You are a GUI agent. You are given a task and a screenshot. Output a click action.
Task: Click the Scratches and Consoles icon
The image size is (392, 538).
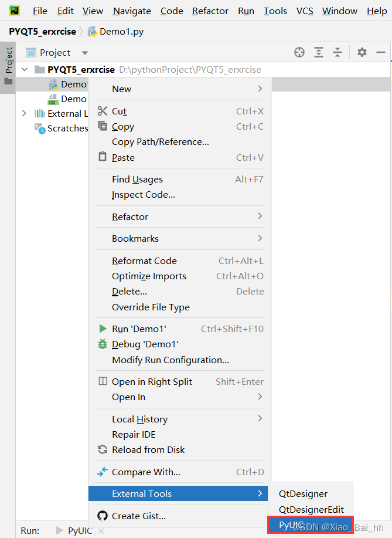pos(40,128)
